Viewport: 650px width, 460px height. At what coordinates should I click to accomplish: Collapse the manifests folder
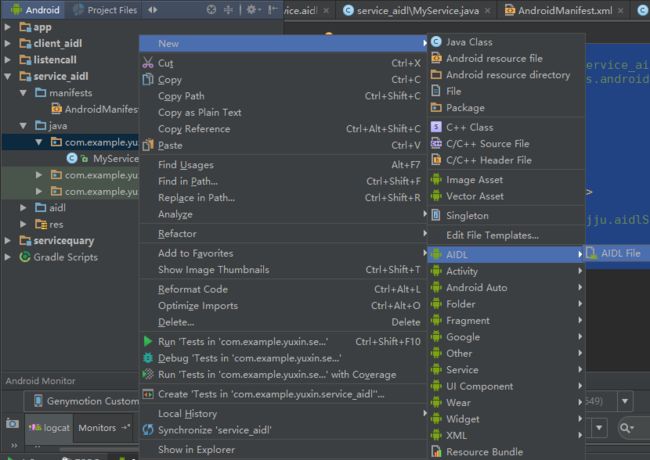point(23,93)
